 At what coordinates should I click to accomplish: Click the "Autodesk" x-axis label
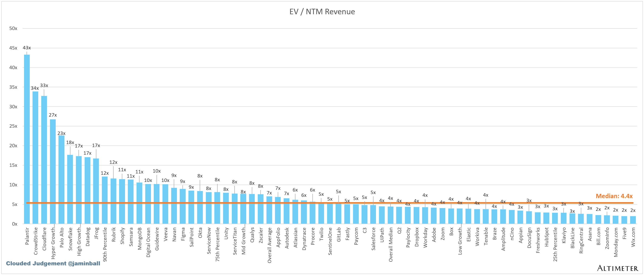(287, 238)
